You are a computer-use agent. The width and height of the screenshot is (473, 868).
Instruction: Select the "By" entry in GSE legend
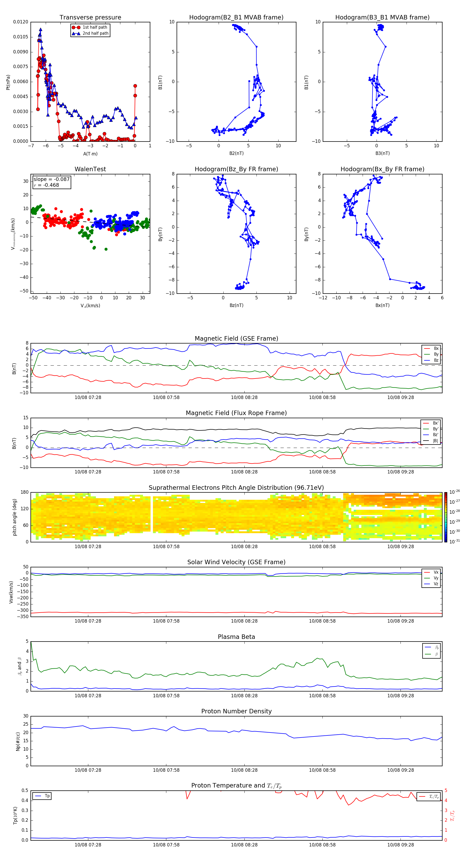pyautogui.click(x=431, y=354)
